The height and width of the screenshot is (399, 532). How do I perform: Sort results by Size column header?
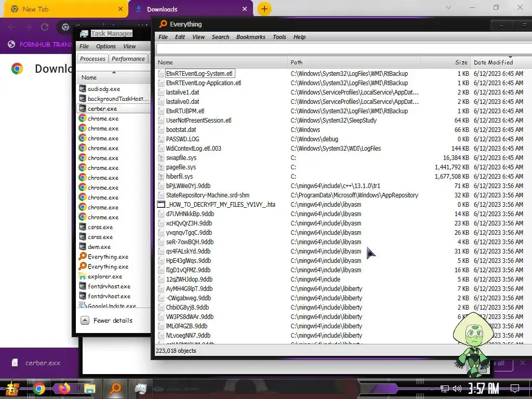[445, 62]
